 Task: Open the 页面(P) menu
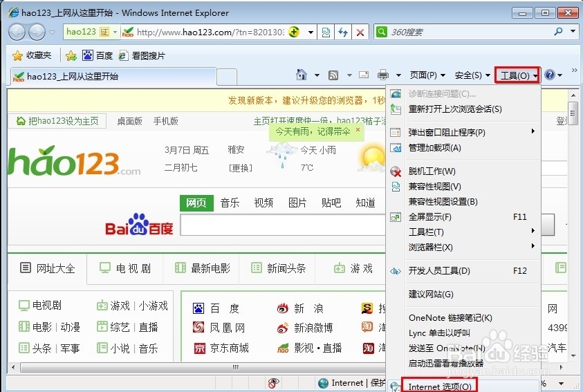pyautogui.click(x=427, y=75)
